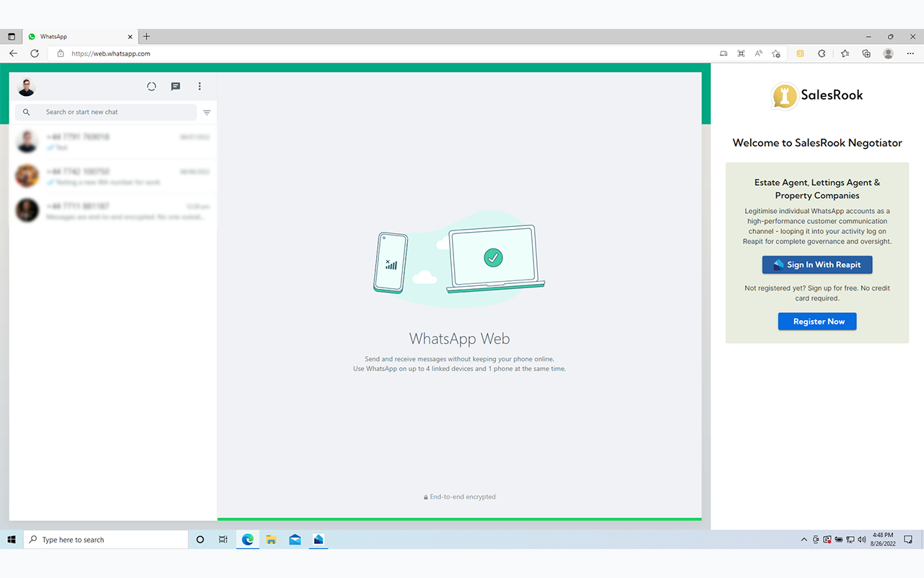The height and width of the screenshot is (578, 924).
Task: Focus the Search or start new chat field
Action: tap(105, 112)
